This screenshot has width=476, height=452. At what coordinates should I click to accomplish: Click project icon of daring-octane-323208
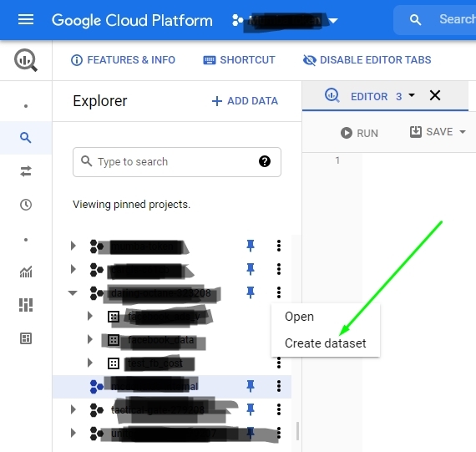97,293
